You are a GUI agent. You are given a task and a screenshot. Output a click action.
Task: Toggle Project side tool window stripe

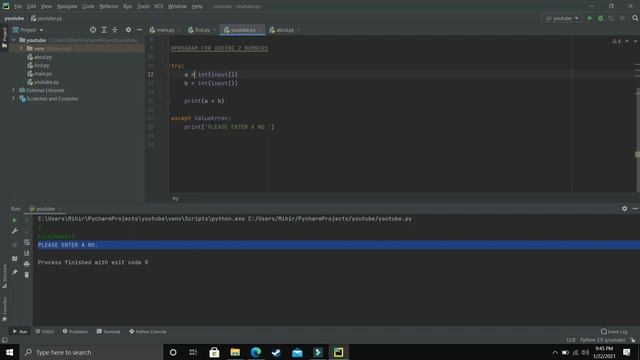tap(4, 38)
